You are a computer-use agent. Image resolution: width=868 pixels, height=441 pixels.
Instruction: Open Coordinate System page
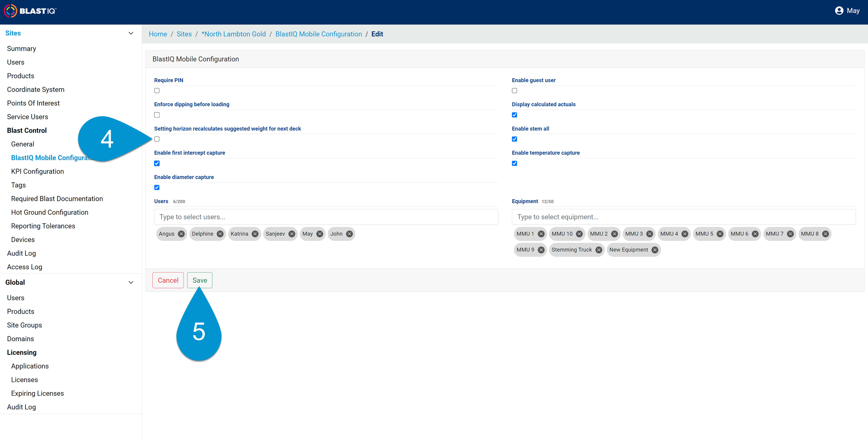(36, 89)
